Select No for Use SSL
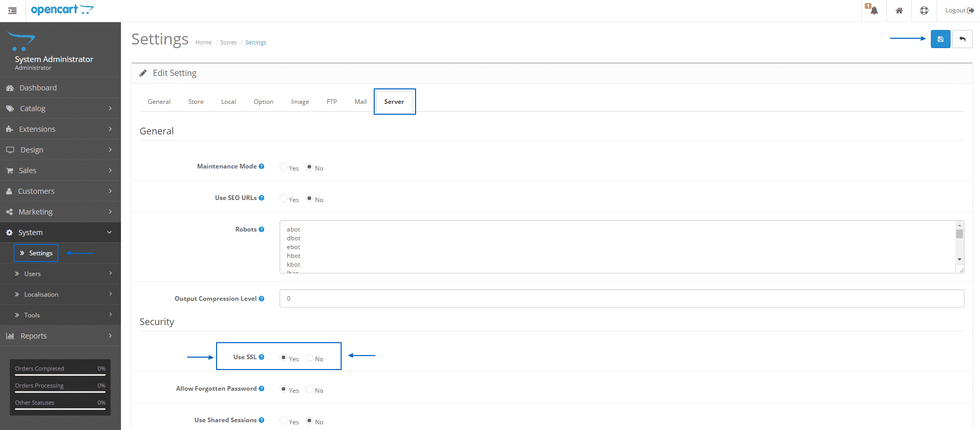 click(310, 358)
